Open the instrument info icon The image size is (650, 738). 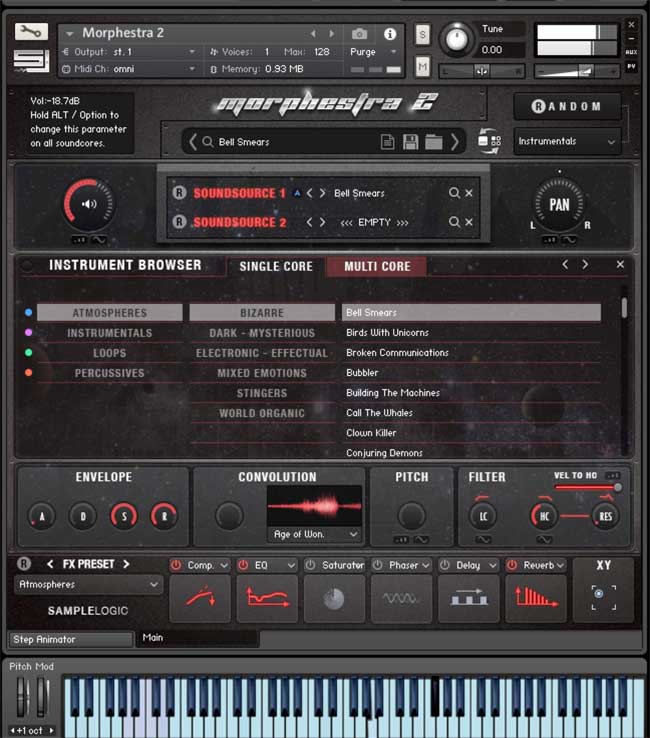click(x=390, y=33)
